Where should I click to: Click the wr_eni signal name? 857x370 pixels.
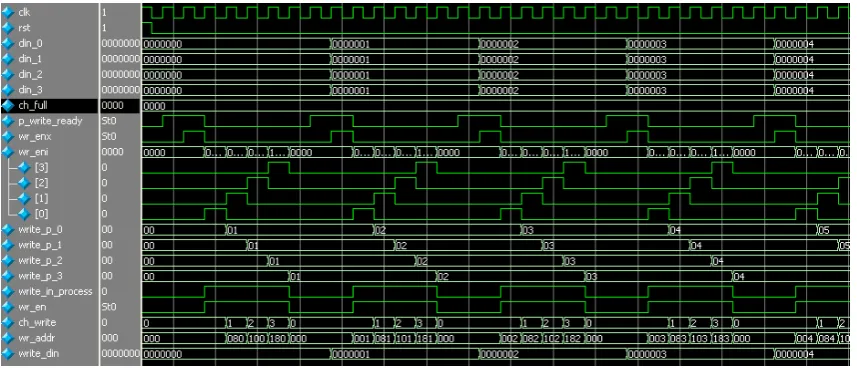tap(34, 152)
